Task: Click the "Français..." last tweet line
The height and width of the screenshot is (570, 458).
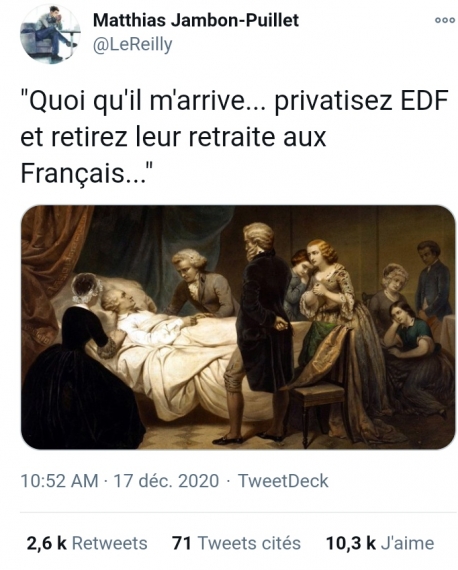Action: click(87, 173)
